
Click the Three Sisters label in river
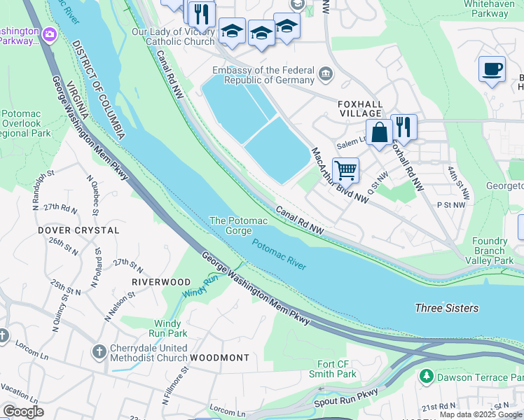(446, 308)
